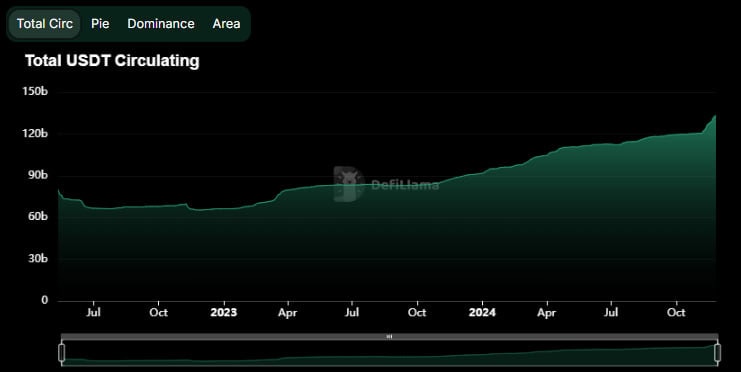Click the 2023 x-axis label
Image resolution: width=741 pixels, height=372 pixels.
[x=224, y=312]
